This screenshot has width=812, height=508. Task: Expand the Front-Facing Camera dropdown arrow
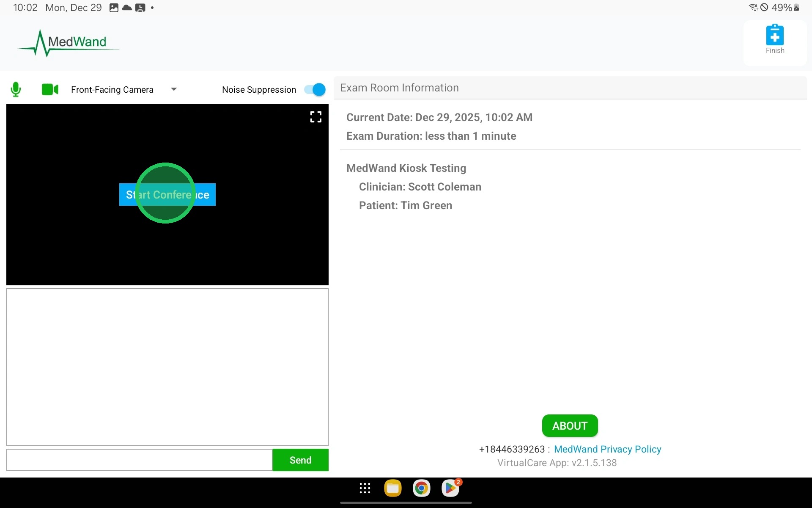(x=173, y=89)
